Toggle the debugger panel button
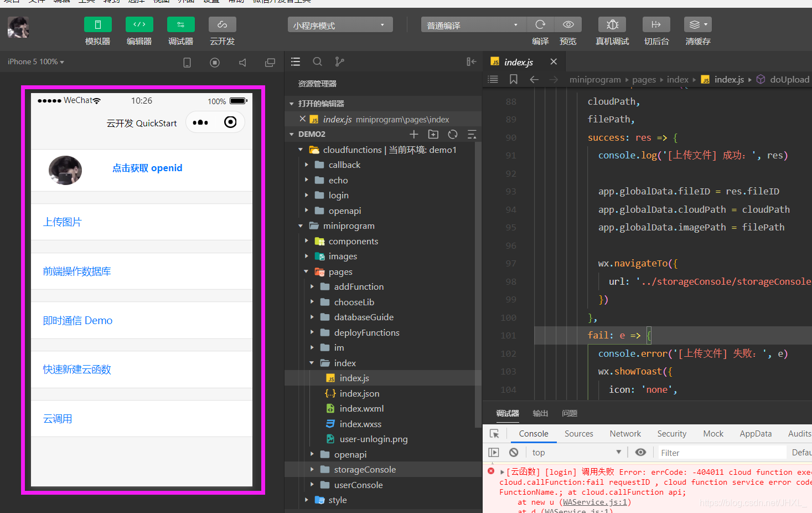 180,24
